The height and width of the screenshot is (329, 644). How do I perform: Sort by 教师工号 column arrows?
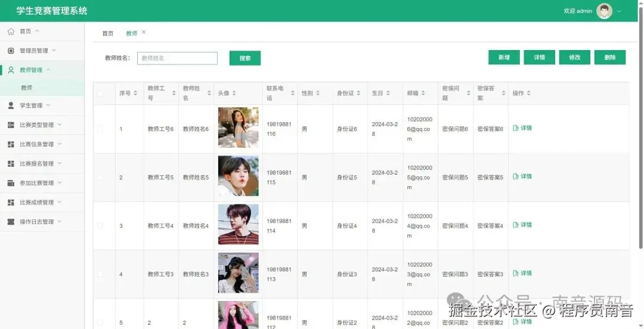click(174, 93)
